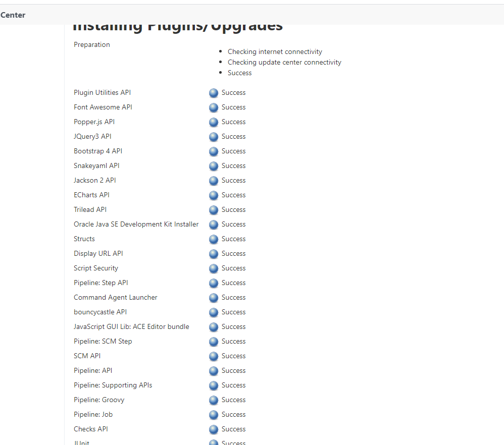Click the status ball for Pipeline: SCM Step
Viewport: 504px width, 445px height.
[214, 342]
